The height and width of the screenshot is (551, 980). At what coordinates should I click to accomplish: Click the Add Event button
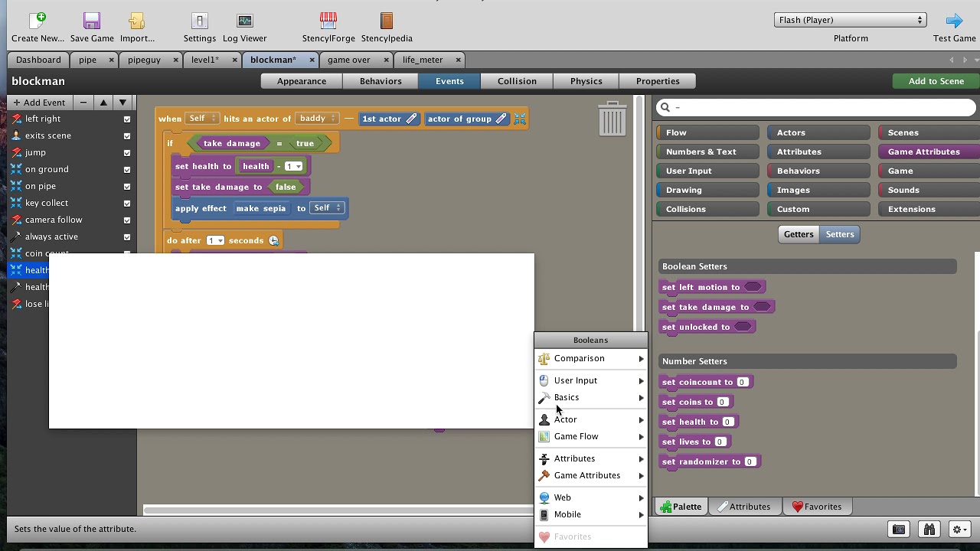[40, 103]
